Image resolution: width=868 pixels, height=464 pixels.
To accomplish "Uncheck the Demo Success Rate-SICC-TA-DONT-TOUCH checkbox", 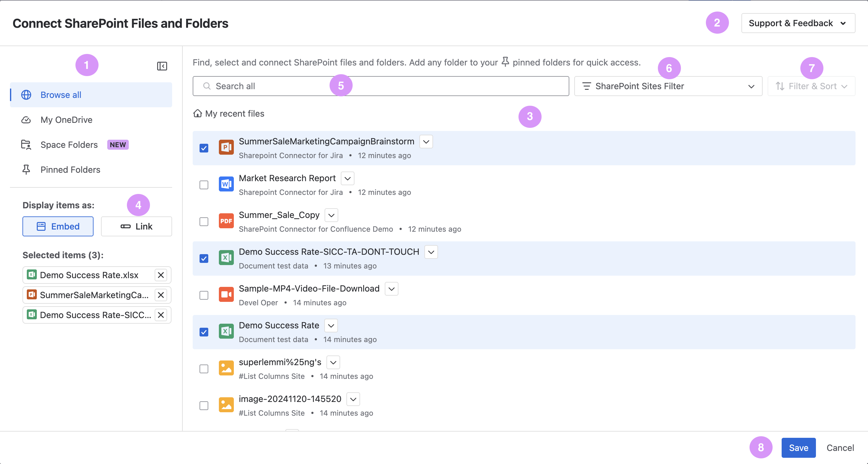I will (x=204, y=259).
